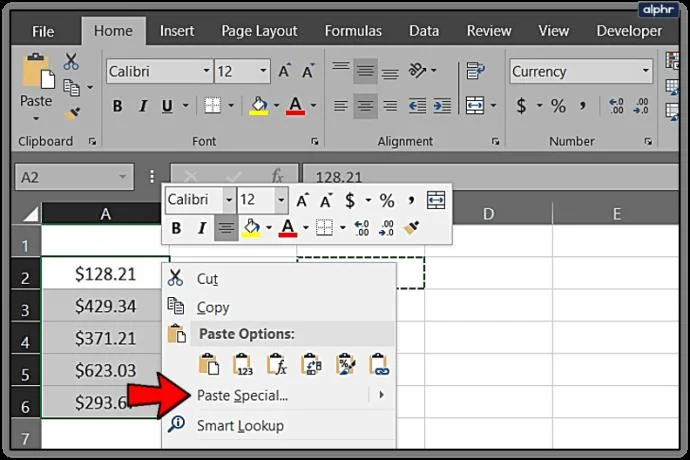
Task: Toggle Underline in the ribbon Font group
Action: pyautogui.click(x=167, y=106)
